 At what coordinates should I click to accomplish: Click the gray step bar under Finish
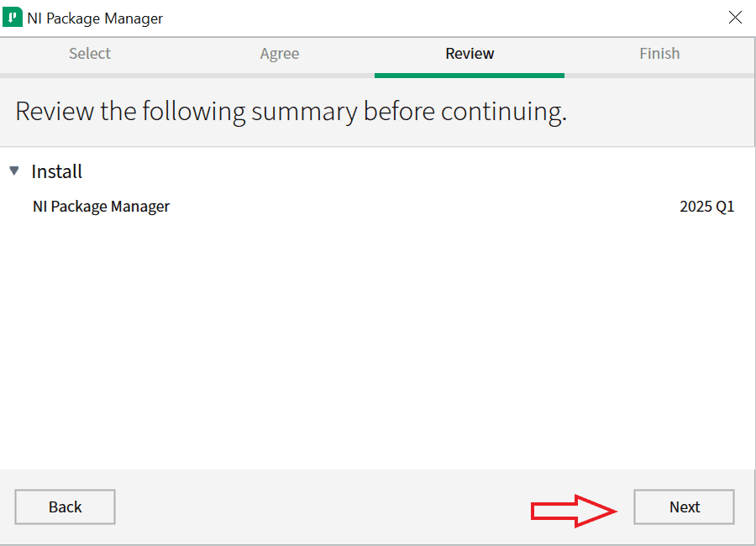[659, 76]
